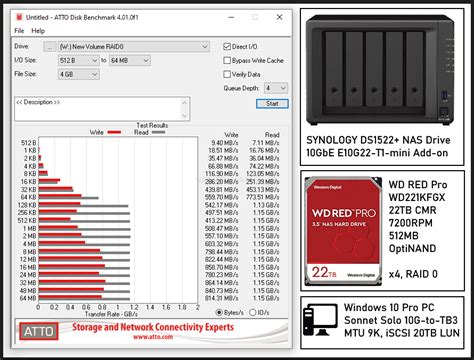474x360 pixels.
Task: Click the ATTO logo in the banner
Action: coord(39,331)
